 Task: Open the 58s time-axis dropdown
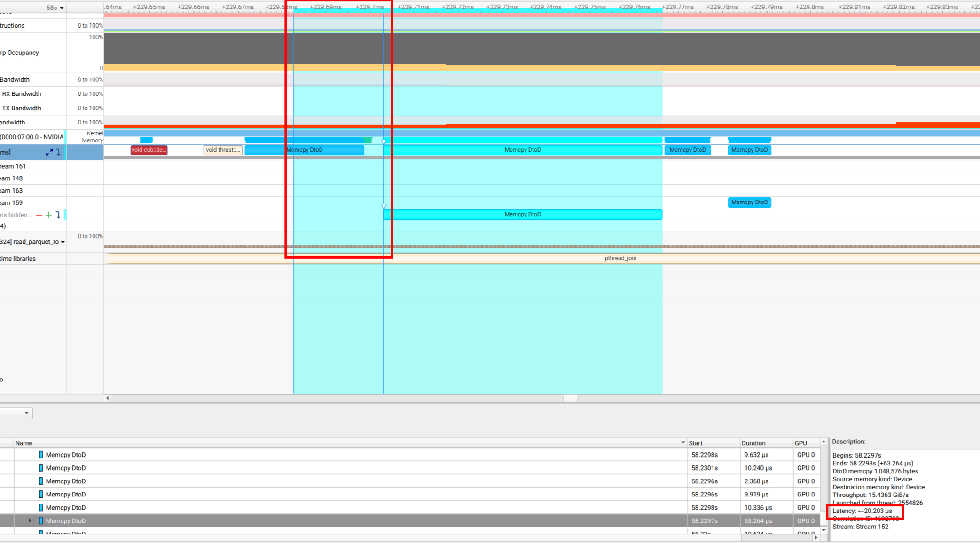tap(62, 8)
